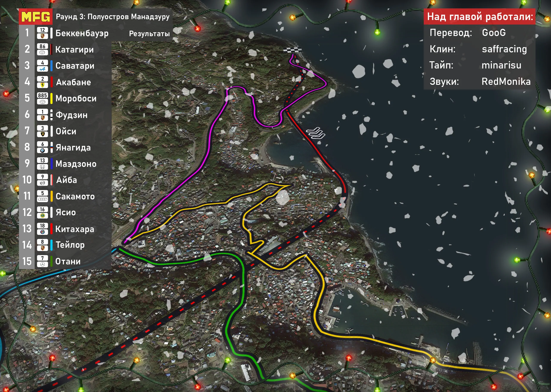Click the Ferrari logo beside Акабане
Viewport: 551px width, 392px height.
tap(42, 85)
